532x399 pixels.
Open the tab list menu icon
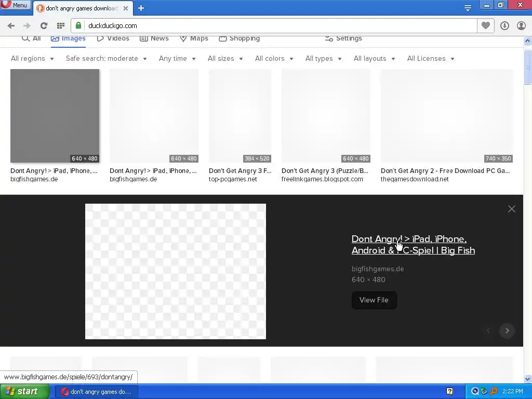(468, 8)
